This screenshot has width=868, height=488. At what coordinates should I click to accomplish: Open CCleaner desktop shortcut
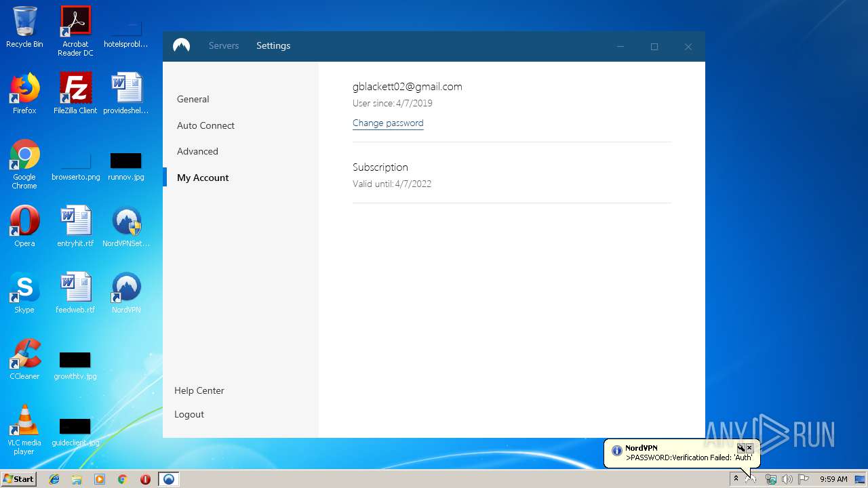pyautogui.click(x=24, y=359)
